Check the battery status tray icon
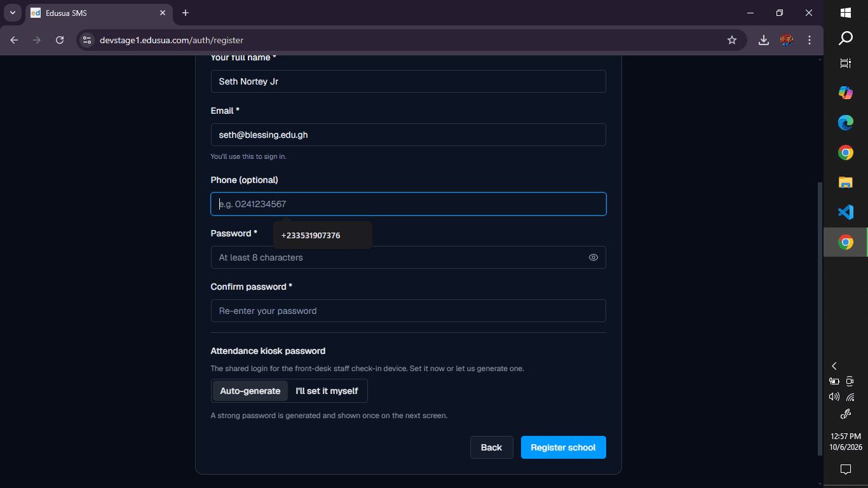Image resolution: width=868 pixels, height=488 pixels. coord(834,381)
